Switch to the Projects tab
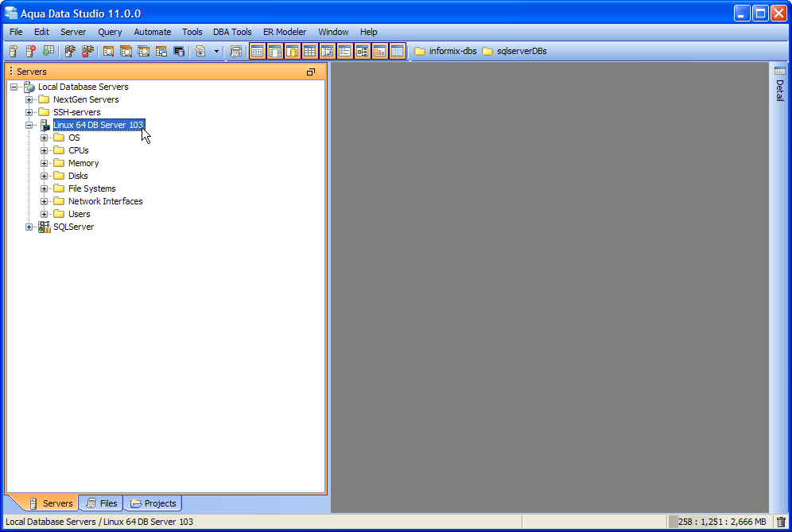792x532 pixels. coord(153,503)
